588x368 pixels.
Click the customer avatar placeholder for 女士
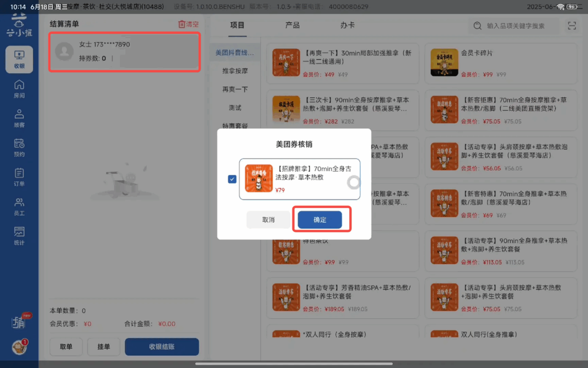64,51
